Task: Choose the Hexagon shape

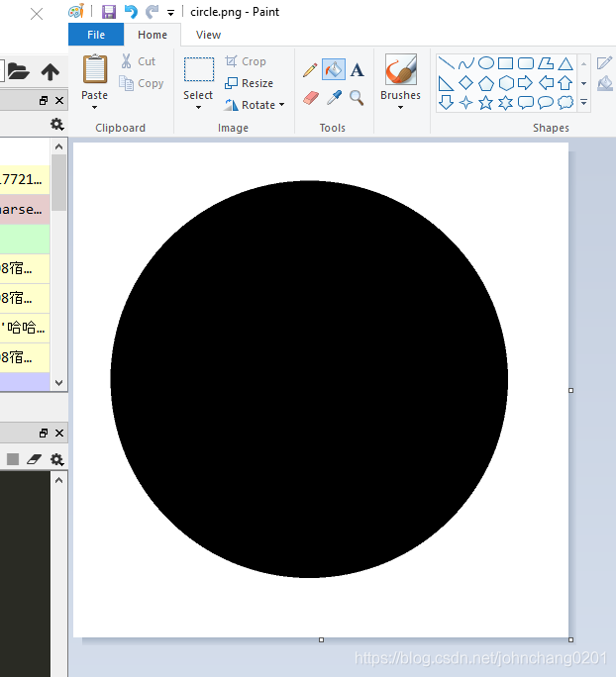Action: (506, 83)
